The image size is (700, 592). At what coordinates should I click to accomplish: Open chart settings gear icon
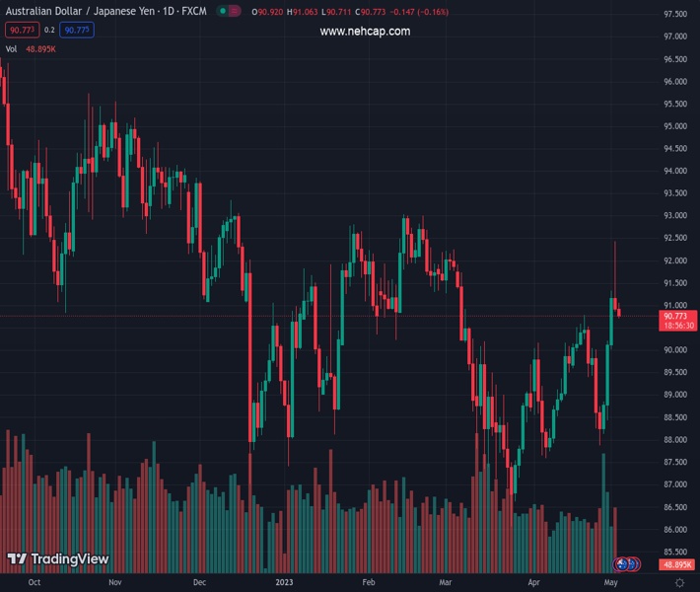coord(679,583)
